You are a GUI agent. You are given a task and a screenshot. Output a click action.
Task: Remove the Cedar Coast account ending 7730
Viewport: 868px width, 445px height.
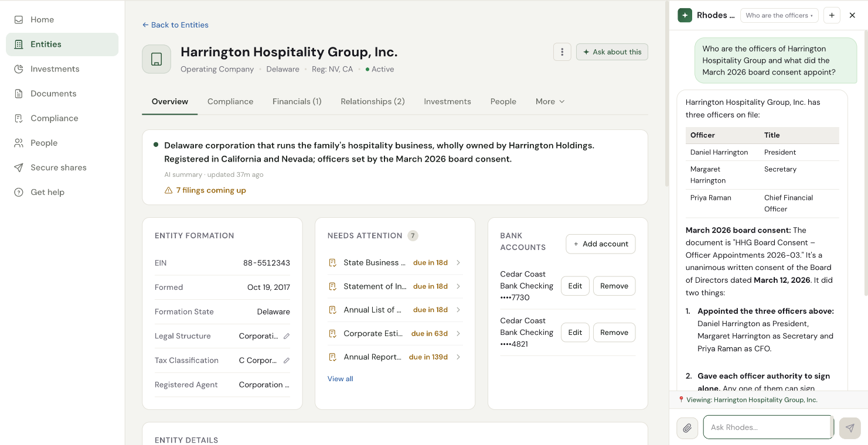click(614, 286)
